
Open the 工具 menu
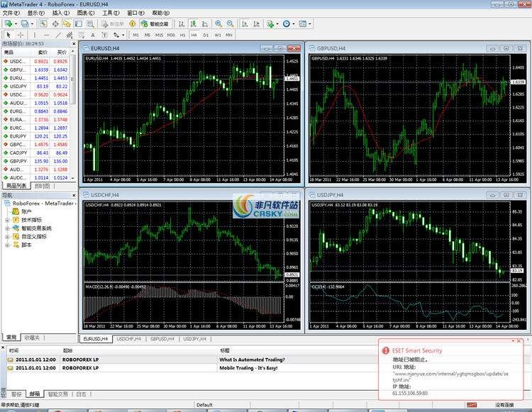point(111,13)
